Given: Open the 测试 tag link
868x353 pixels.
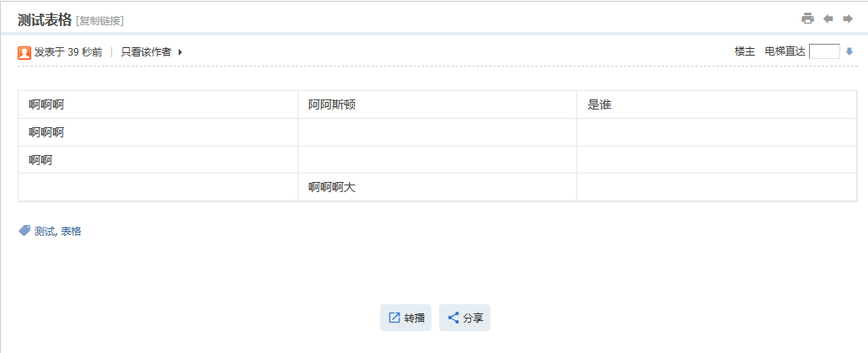Looking at the screenshot, I should (x=44, y=231).
